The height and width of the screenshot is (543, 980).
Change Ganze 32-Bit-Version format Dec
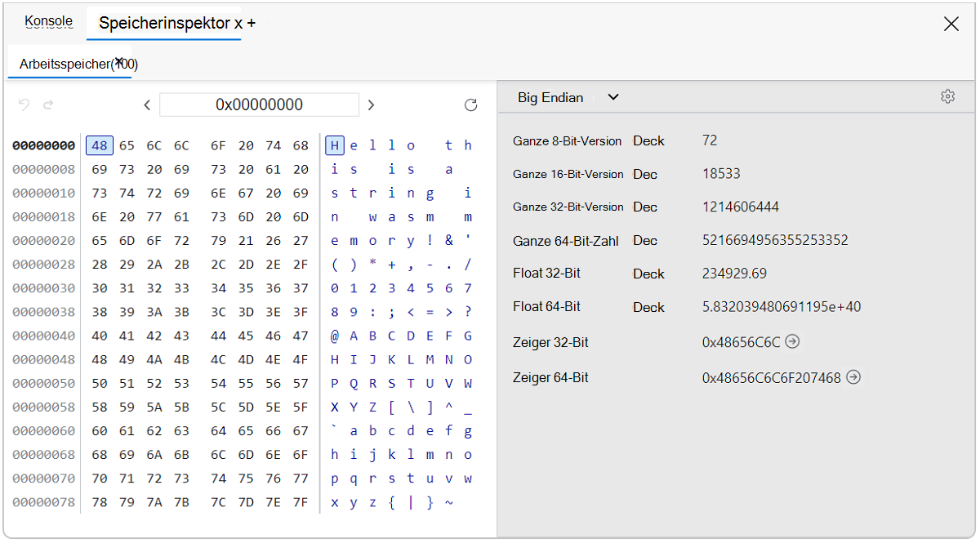coord(645,207)
